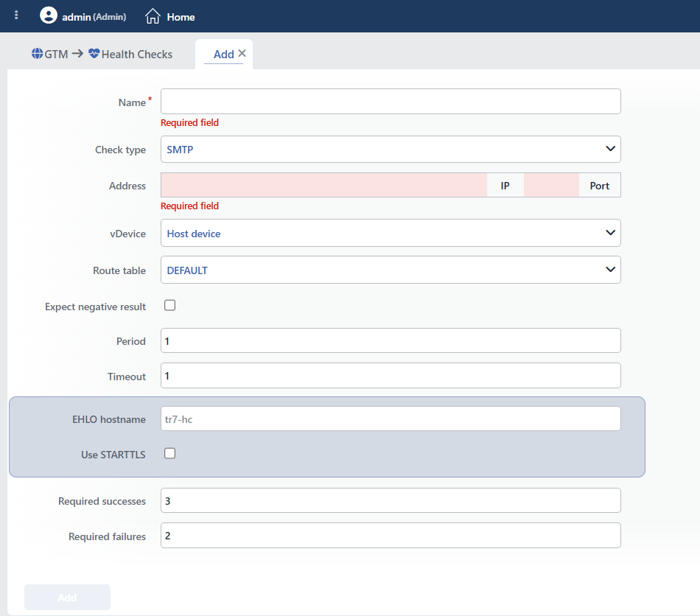The image size is (700, 616).
Task: Click the 'Check type' label
Action: [x=120, y=150]
